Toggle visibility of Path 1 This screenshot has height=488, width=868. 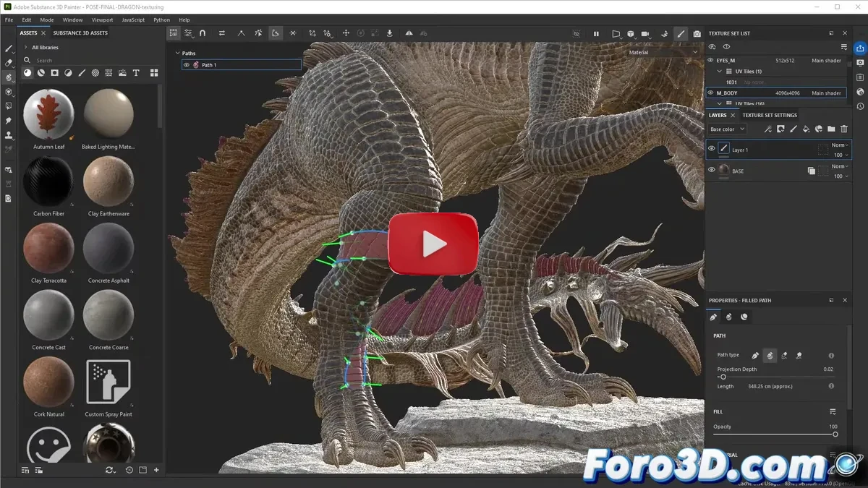click(x=186, y=65)
